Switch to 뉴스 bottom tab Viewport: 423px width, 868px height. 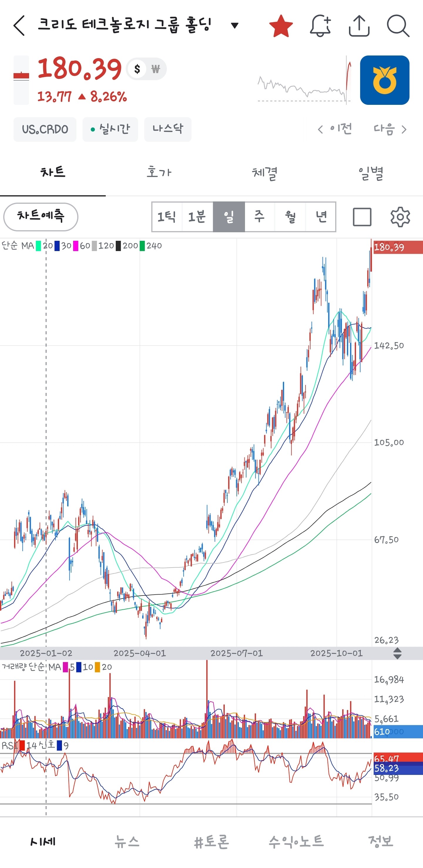pyautogui.click(x=127, y=842)
